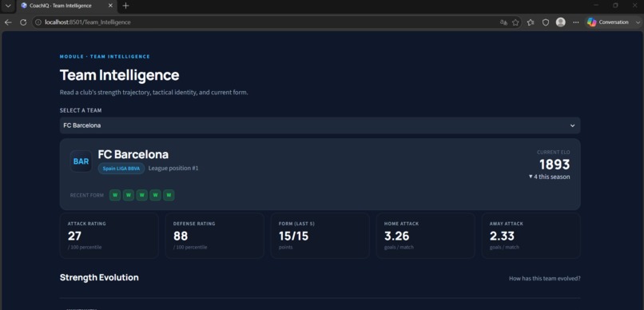Click the Away Attack 2.33 card
The width and height of the screenshot is (644, 310).
pos(531,236)
